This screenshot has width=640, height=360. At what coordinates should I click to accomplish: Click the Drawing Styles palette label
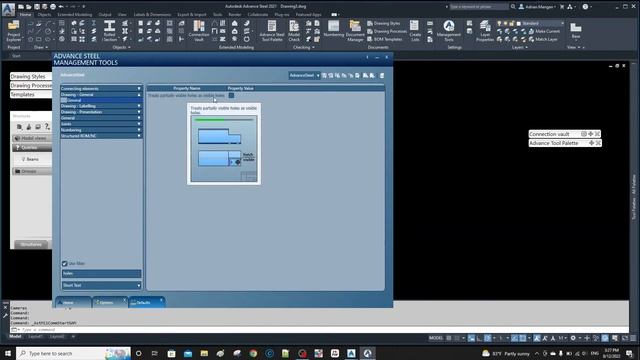tap(28, 76)
